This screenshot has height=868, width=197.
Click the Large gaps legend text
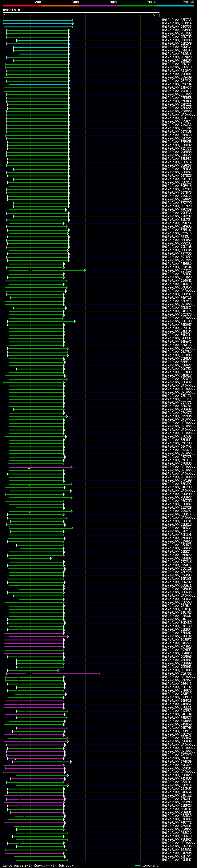click(38, 865)
